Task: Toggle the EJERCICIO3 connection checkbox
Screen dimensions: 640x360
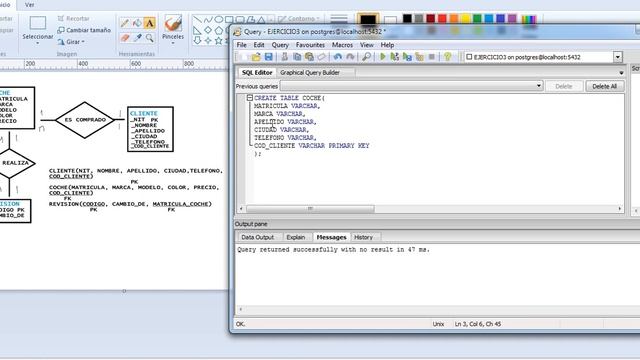Action: point(469,57)
